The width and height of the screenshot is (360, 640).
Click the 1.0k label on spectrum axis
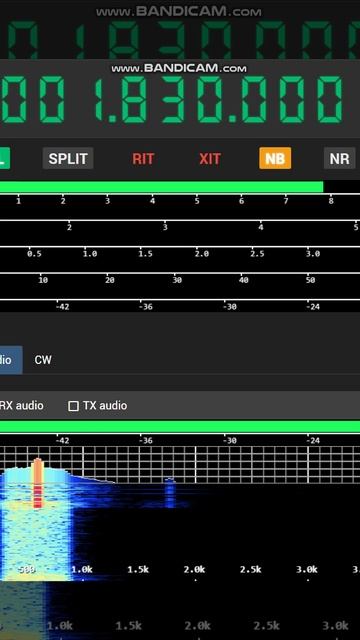pos(82,569)
